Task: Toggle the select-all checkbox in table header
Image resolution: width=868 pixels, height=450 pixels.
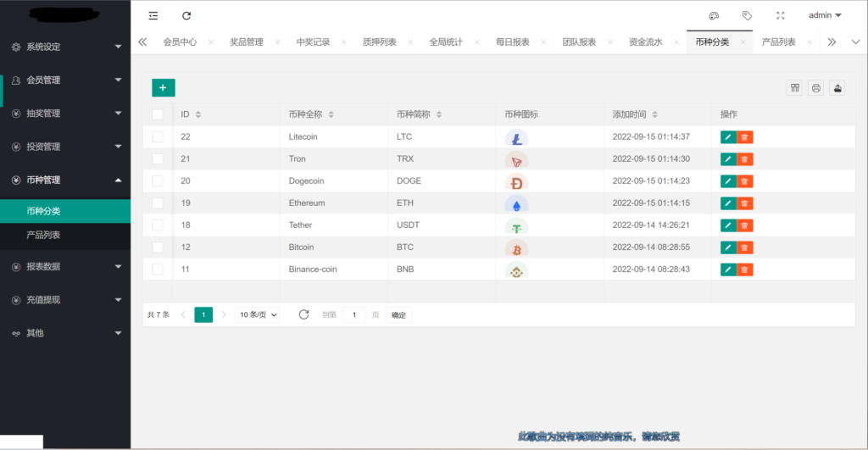Action: tap(158, 114)
